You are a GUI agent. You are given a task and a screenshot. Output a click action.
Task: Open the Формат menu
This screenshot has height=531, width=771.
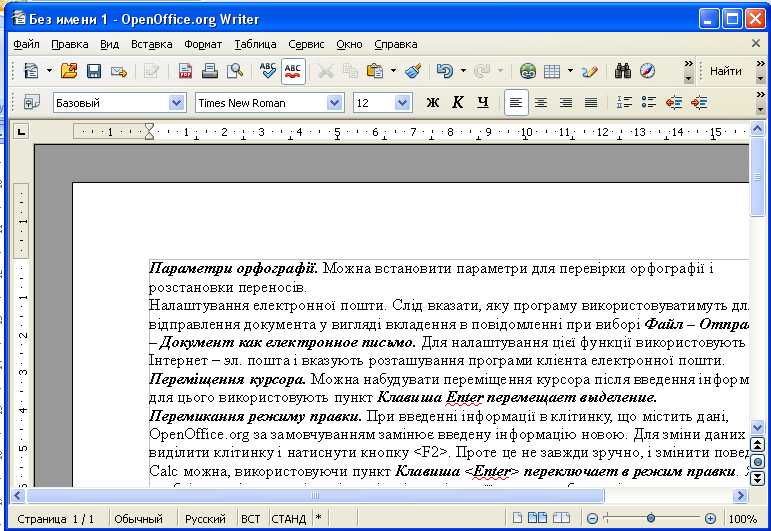click(203, 44)
